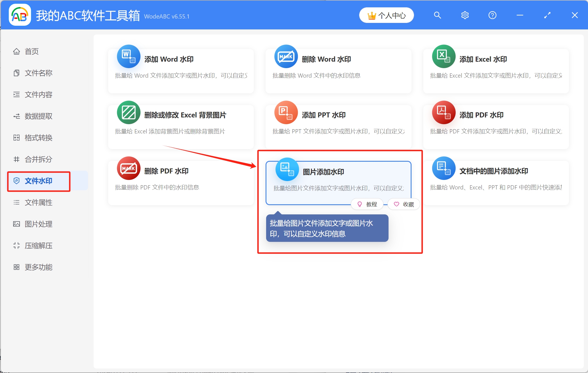The height and width of the screenshot is (373, 588).
Task: Open the Excel background image tool icon
Action: 129,112
